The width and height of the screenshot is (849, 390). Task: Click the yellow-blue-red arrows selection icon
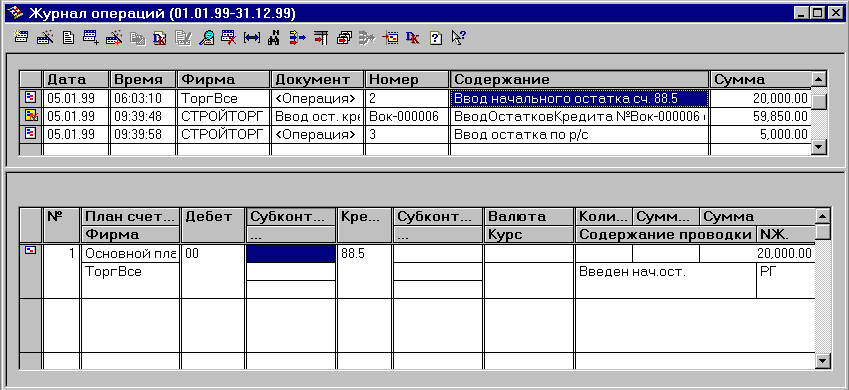pyautogui.click(x=298, y=37)
